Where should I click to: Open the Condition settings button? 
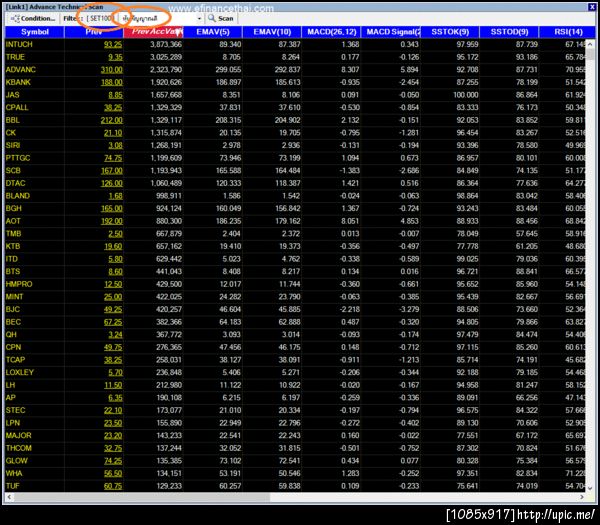point(33,18)
